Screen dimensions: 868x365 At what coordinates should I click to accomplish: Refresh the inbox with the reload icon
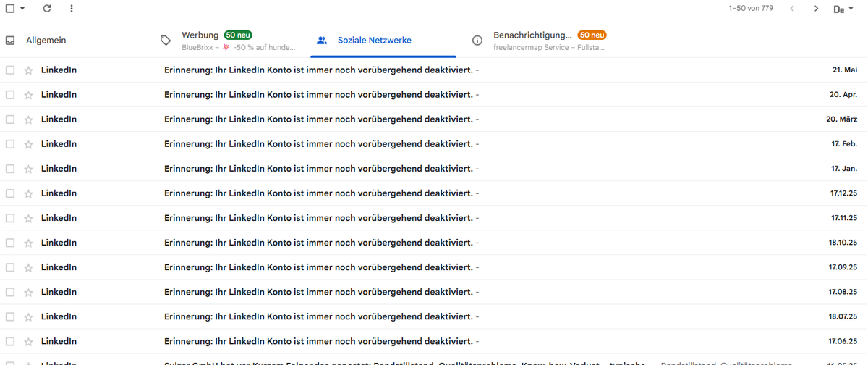[47, 9]
